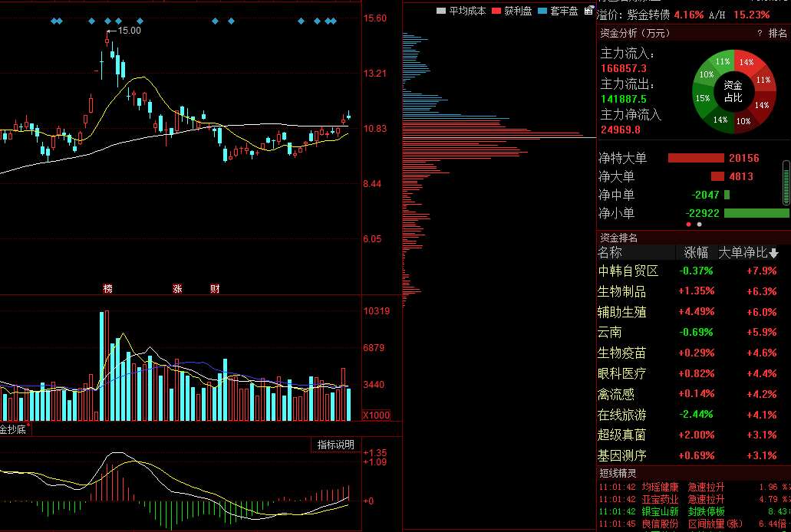Image resolution: width=791 pixels, height=532 pixels.
Task: Click the '?' help icon in 资金分析
Action: pos(760,33)
